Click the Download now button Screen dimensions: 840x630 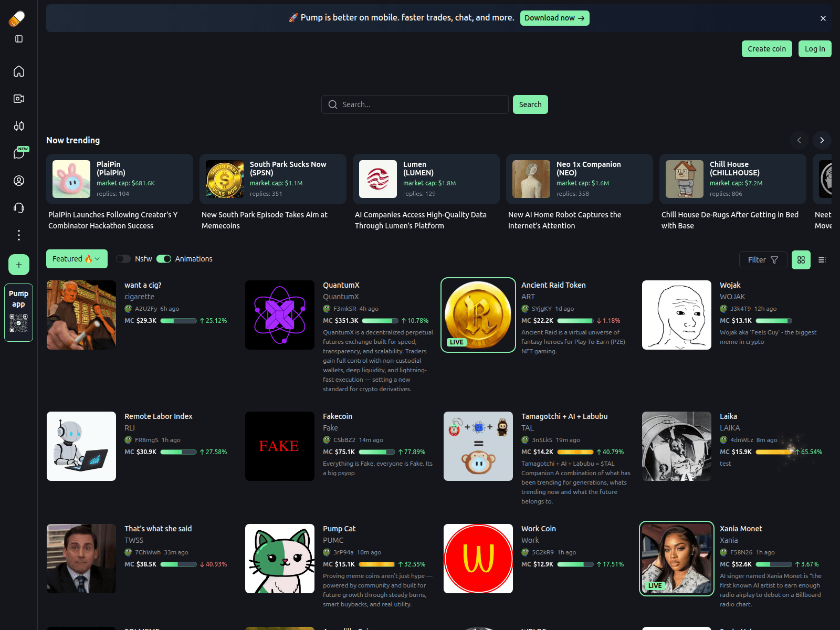[x=554, y=18]
